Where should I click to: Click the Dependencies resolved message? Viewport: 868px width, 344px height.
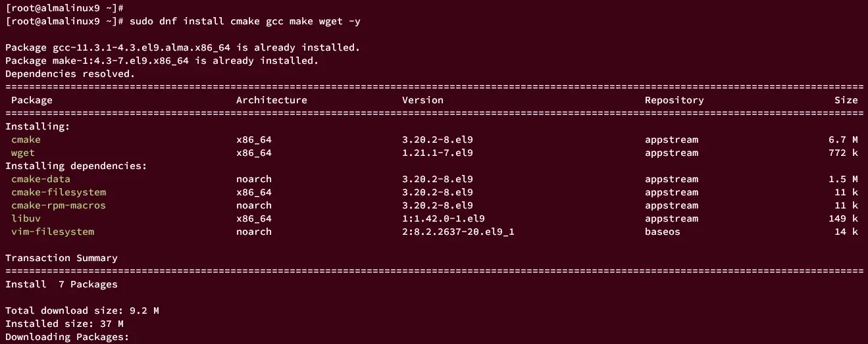(70, 74)
